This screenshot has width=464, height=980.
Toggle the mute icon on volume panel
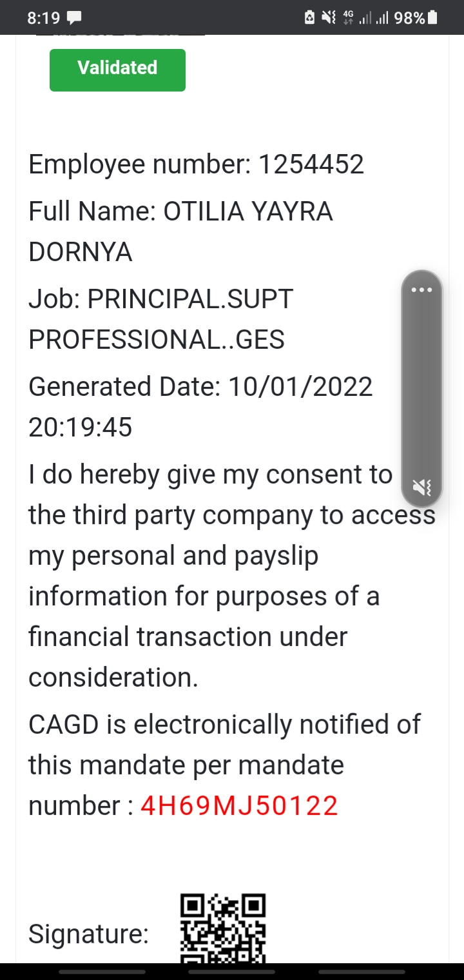(421, 487)
